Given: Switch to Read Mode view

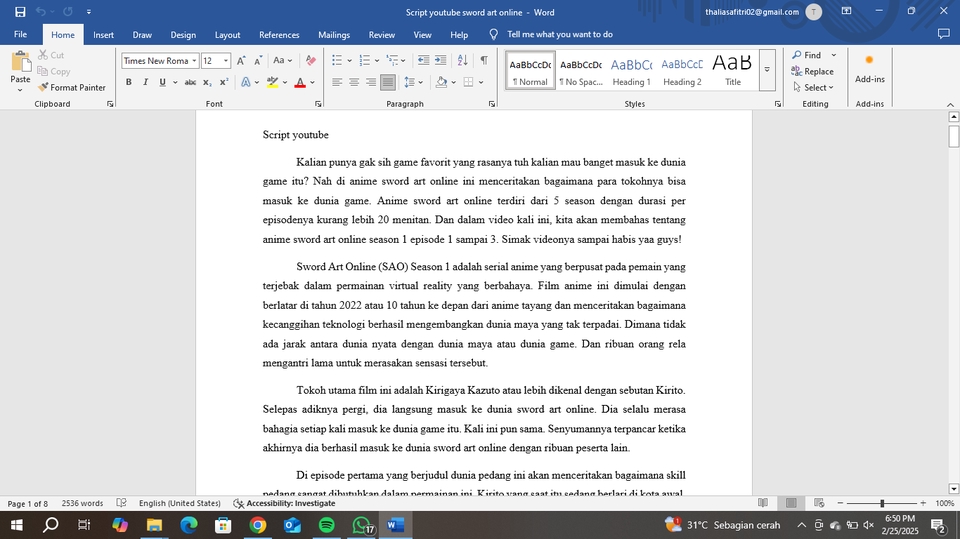Looking at the screenshot, I should [763, 503].
